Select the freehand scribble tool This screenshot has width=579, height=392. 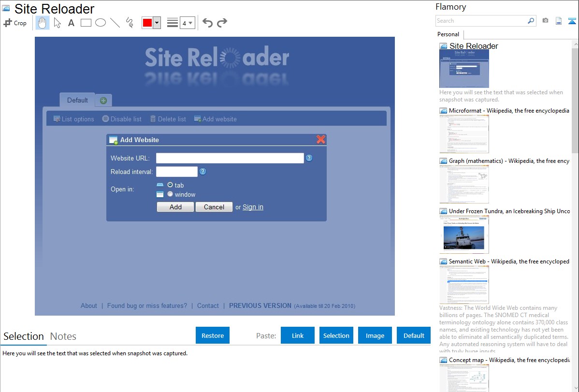pyautogui.click(x=130, y=23)
